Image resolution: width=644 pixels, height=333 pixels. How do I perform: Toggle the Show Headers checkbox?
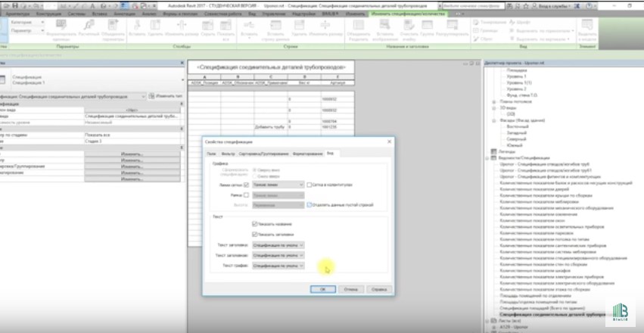[x=254, y=235]
